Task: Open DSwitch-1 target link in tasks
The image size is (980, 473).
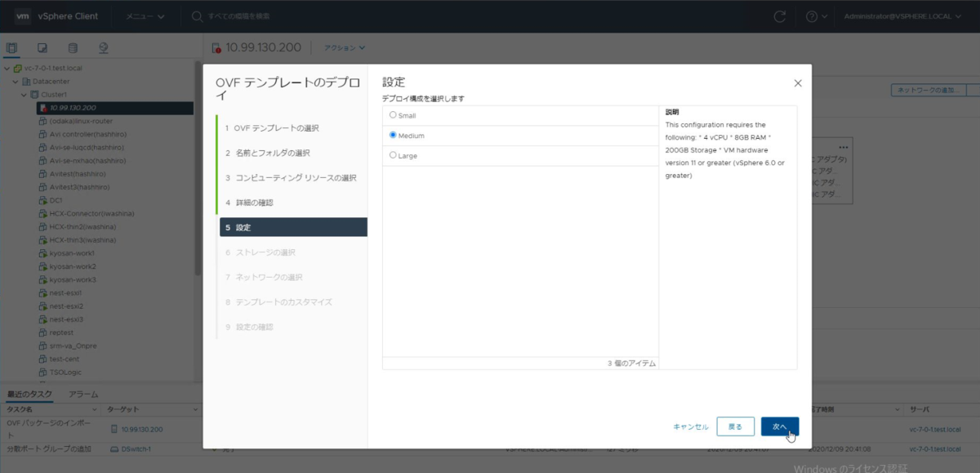Action: [x=136, y=449]
